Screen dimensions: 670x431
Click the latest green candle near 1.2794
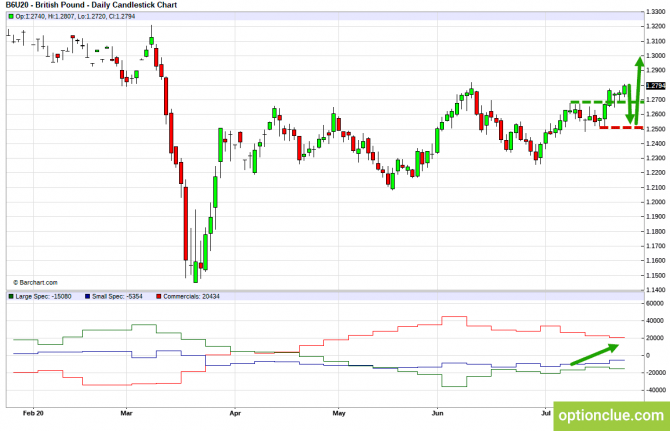[x=625, y=90]
